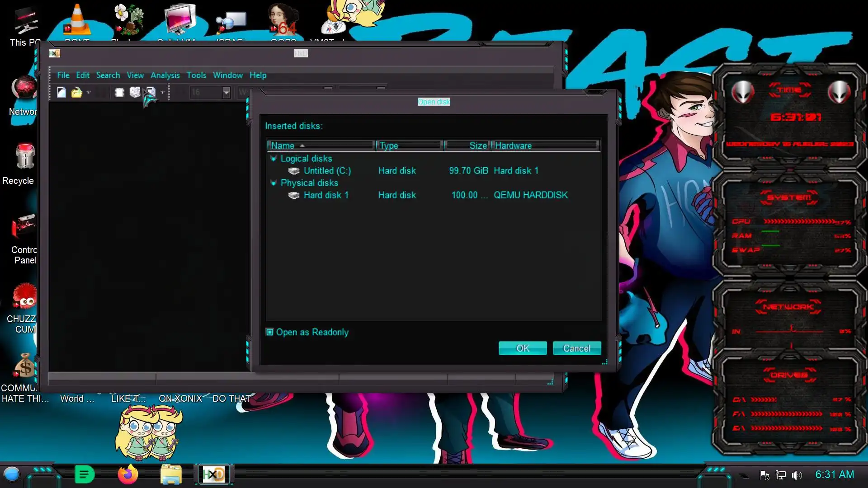Open the Analysis menu
The image size is (868, 488).
click(x=165, y=75)
